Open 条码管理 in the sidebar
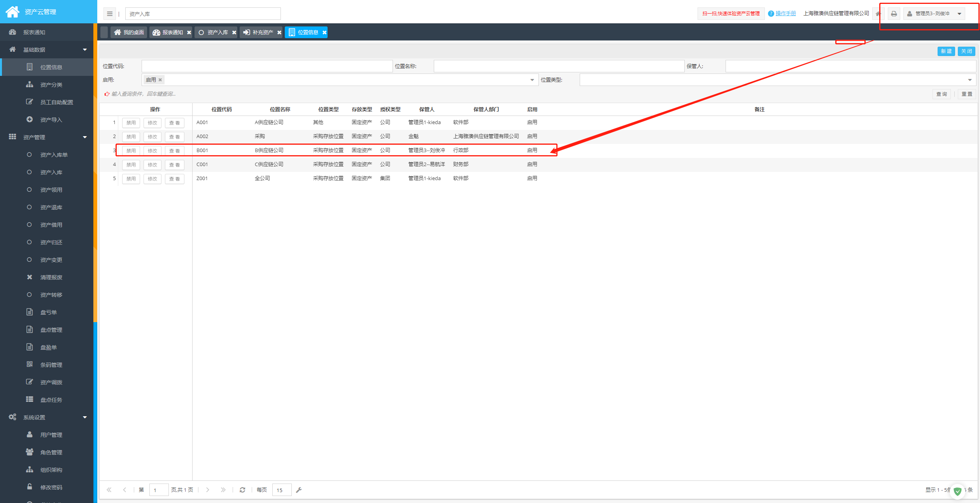This screenshot has width=980, height=503. (47, 365)
